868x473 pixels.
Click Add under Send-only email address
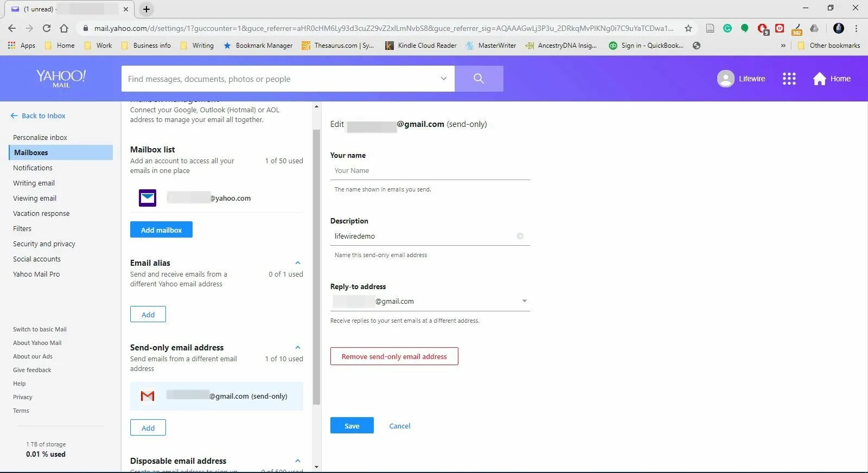click(x=148, y=428)
